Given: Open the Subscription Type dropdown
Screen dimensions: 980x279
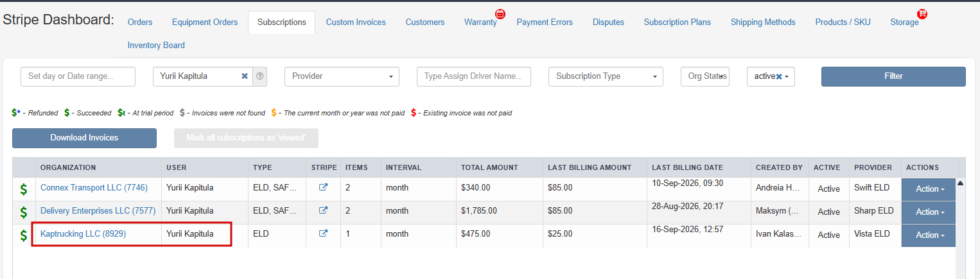Looking at the screenshot, I should pos(606,76).
